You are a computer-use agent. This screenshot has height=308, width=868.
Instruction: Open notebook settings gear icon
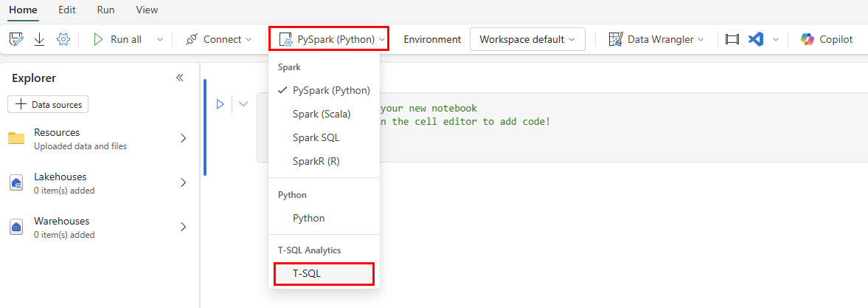[x=63, y=39]
